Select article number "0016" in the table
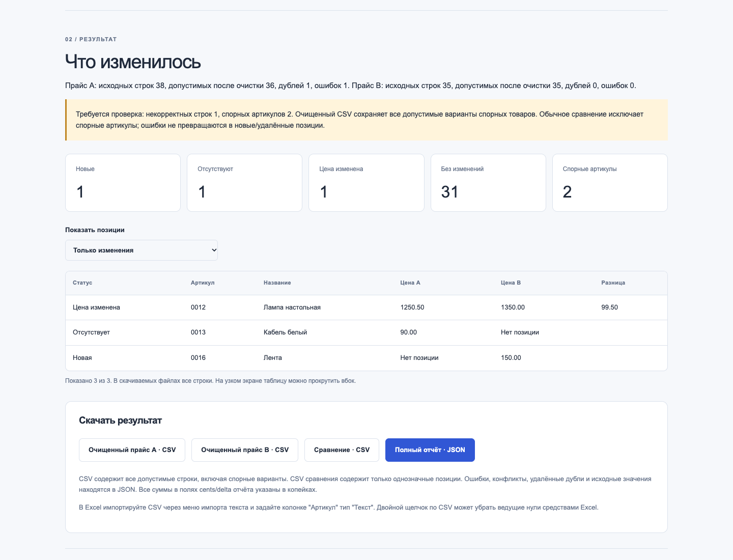Viewport: 733px width, 560px height. 198,358
